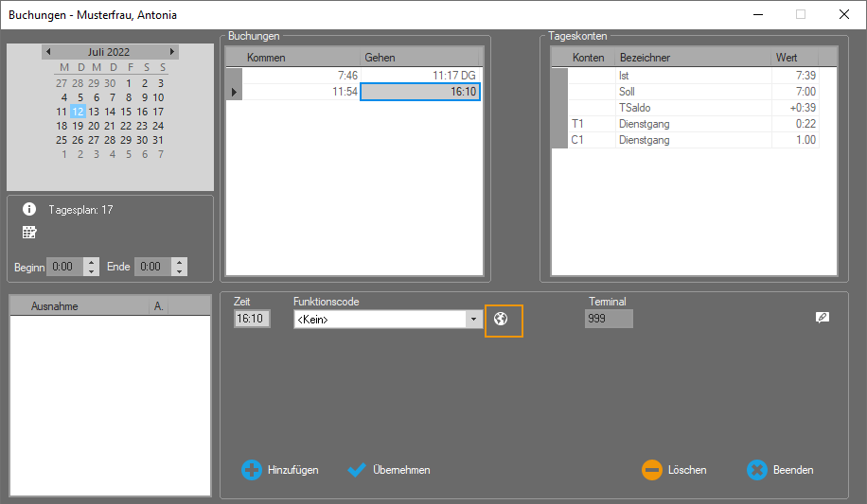This screenshot has width=867, height=504.
Task: Click Beenden to exit dialog
Action: click(780, 470)
